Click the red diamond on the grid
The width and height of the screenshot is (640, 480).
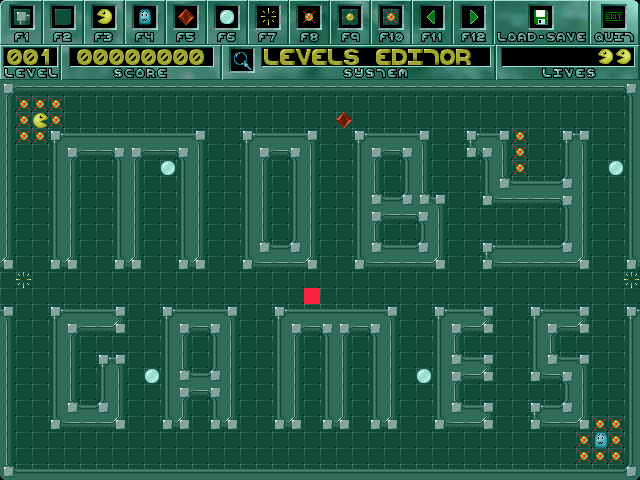344,120
